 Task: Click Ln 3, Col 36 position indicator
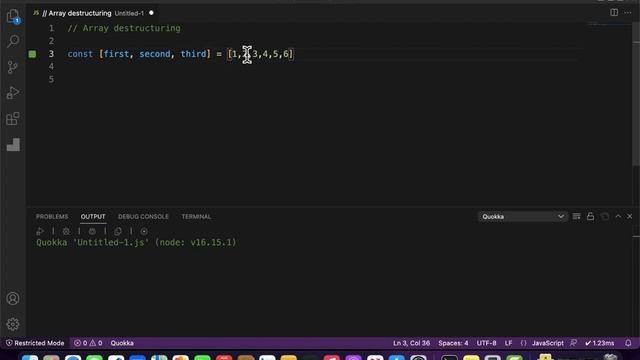point(411,343)
